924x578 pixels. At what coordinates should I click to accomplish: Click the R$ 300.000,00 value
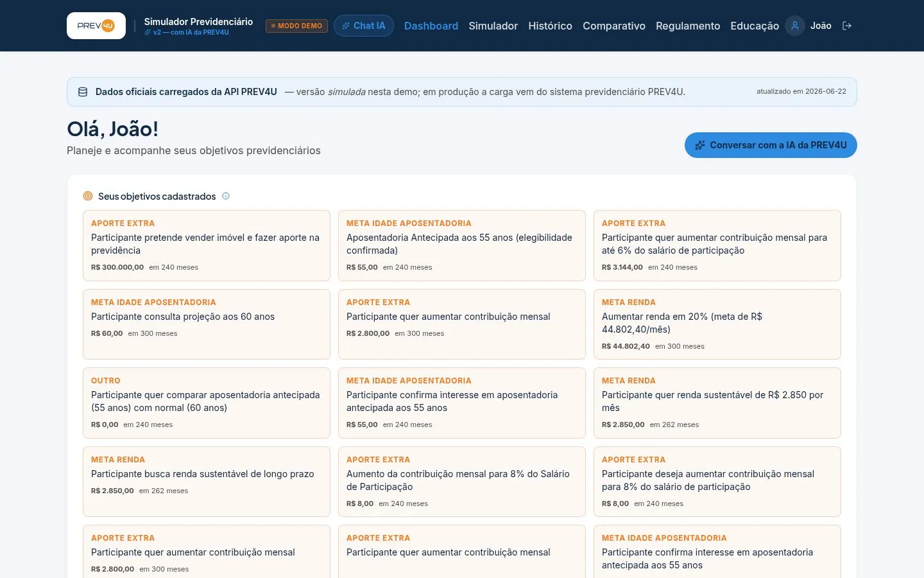point(117,267)
